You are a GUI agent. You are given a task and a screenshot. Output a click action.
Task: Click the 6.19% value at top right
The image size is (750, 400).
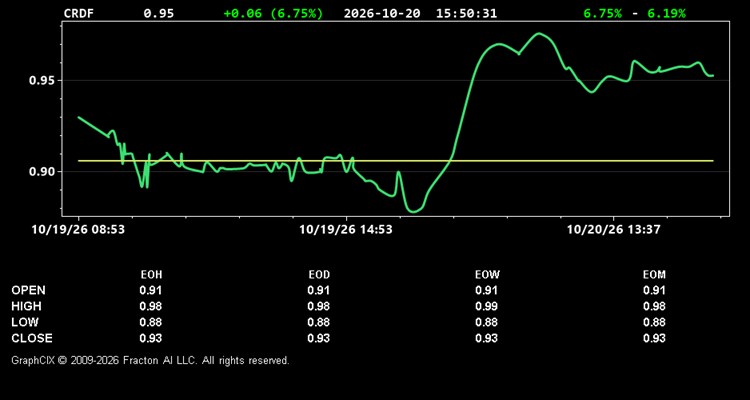(666, 13)
